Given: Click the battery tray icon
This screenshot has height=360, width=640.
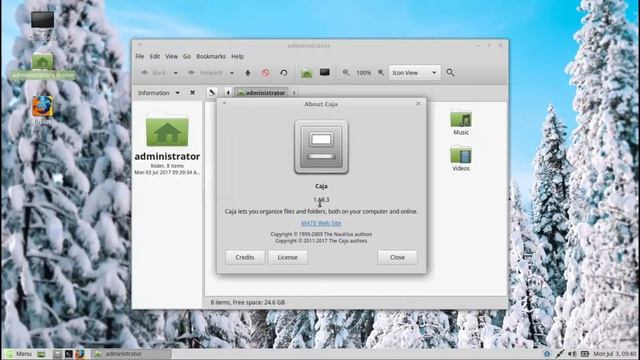Looking at the screenshot, I should pos(584,353).
